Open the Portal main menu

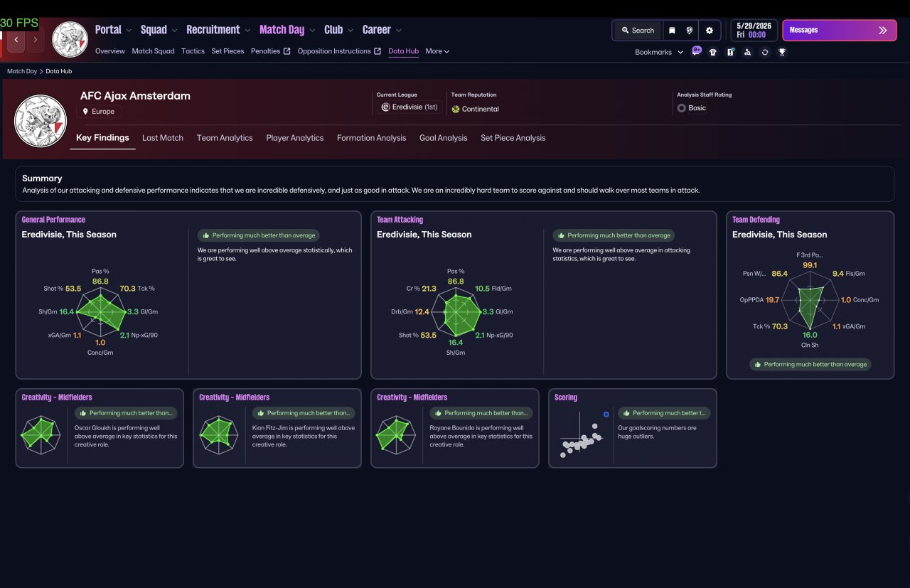[108, 30]
